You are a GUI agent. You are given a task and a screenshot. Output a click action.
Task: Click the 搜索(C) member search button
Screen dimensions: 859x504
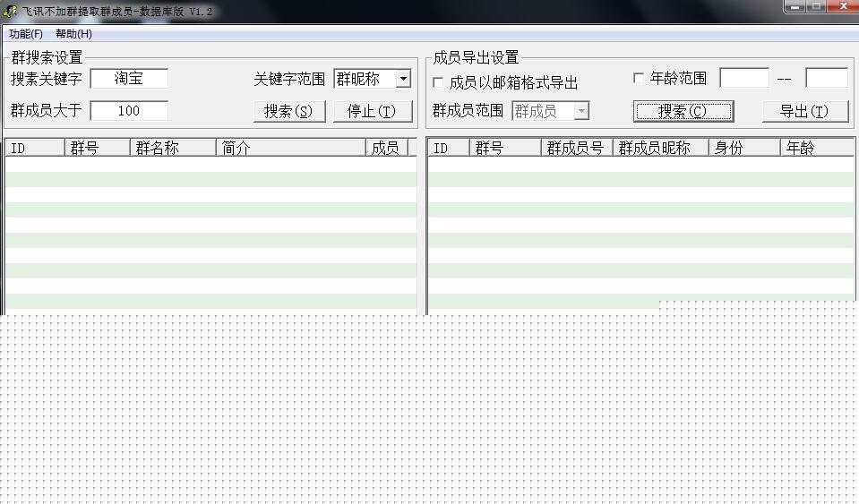click(x=683, y=112)
